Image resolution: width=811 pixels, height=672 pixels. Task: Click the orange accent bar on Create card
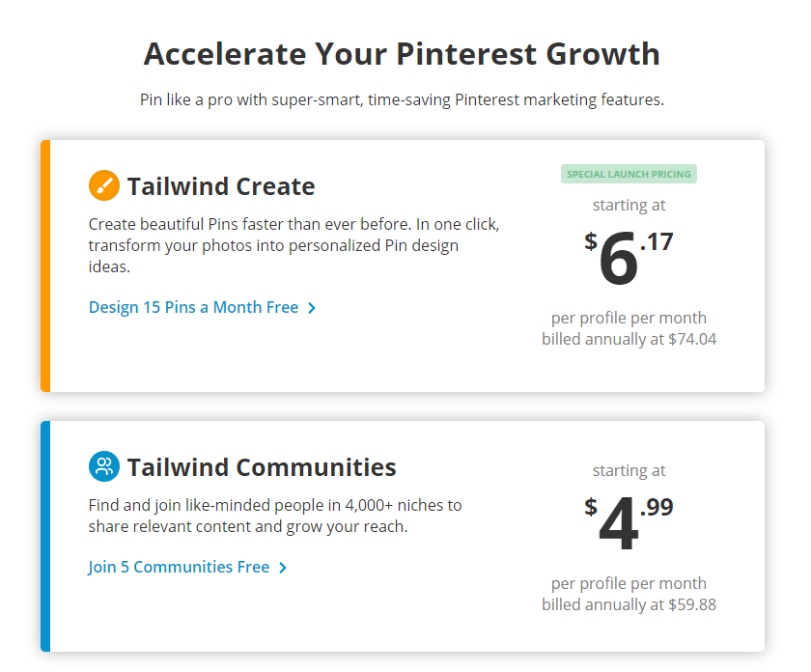pos(45,266)
